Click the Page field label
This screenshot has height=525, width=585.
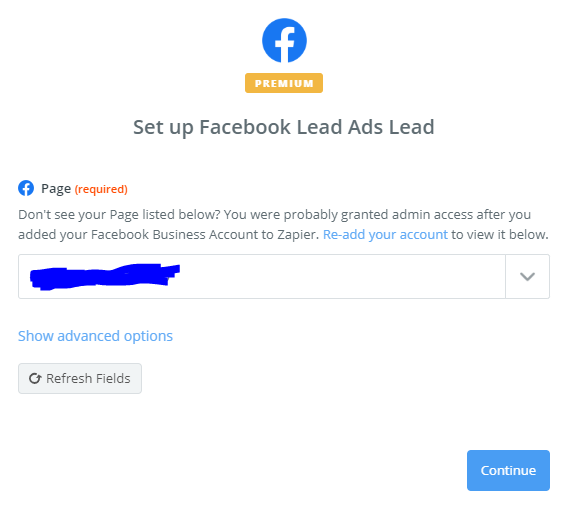pyautogui.click(x=56, y=188)
